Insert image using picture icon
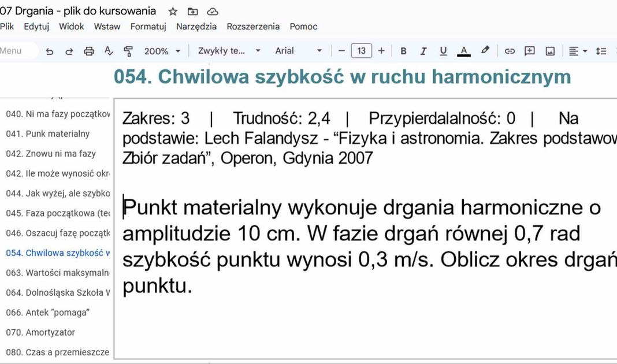This screenshot has width=617, height=364. (x=550, y=51)
